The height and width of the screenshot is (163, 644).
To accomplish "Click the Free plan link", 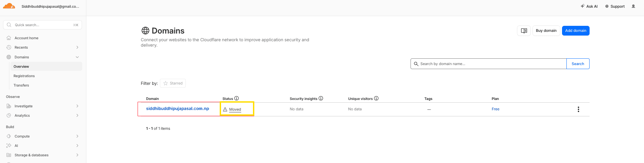I will (496, 109).
